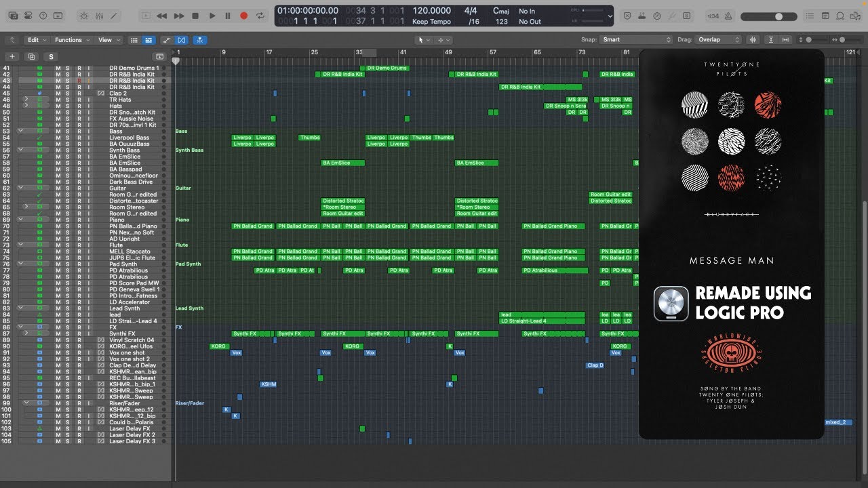This screenshot has height=488, width=868.
Task: Open Smart Controls dial icon
Action: [84, 16]
